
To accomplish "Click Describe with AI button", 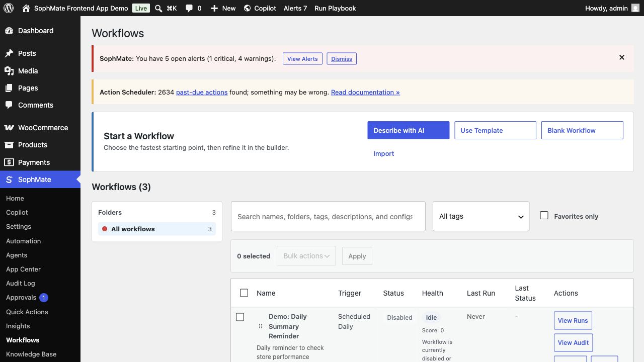I will pyautogui.click(x=409, y=130).
